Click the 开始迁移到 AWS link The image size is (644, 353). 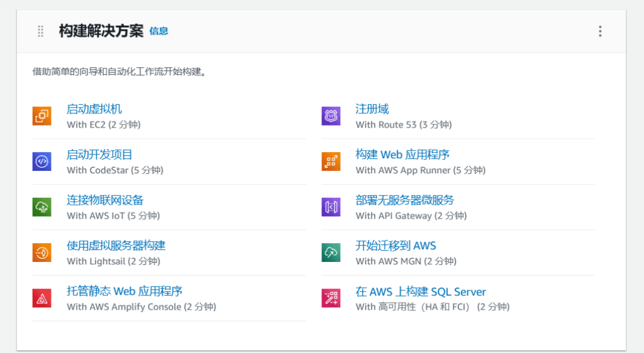click(396, 246)
